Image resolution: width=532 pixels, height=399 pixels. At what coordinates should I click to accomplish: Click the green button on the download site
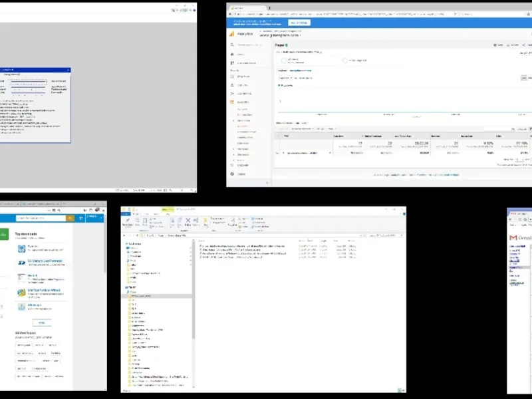click(4, 234)
